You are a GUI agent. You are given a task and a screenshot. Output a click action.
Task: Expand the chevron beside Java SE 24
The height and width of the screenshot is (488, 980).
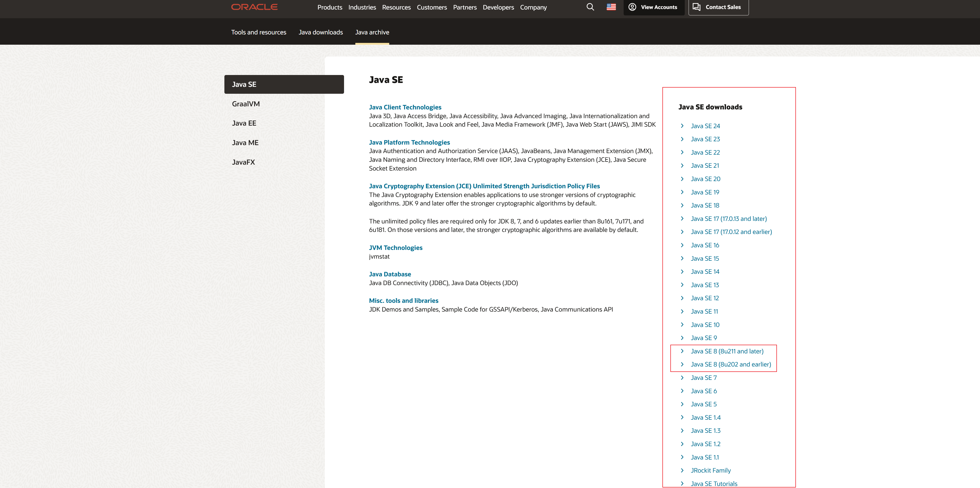coord(682,126)
